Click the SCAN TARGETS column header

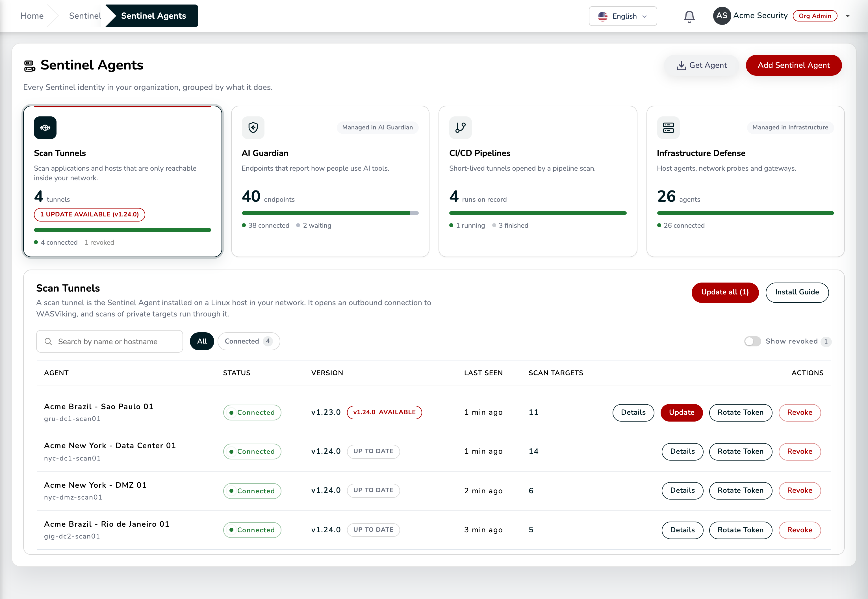click(556, 373)
